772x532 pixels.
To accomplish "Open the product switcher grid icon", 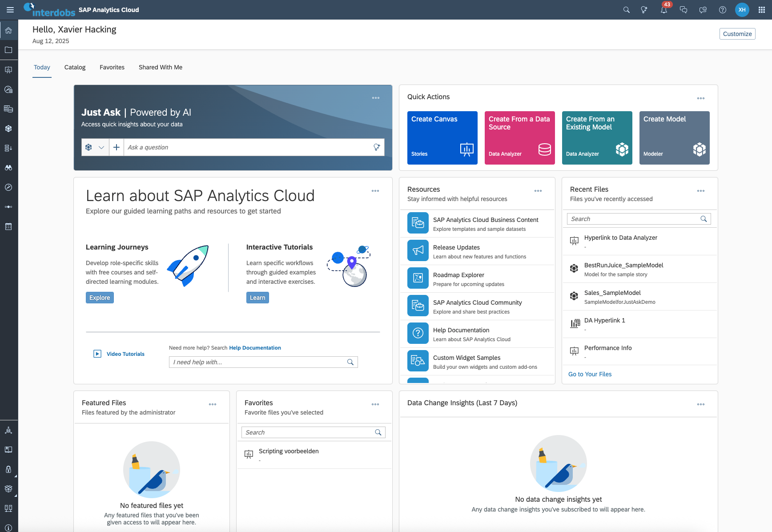I will coord(761,9).
